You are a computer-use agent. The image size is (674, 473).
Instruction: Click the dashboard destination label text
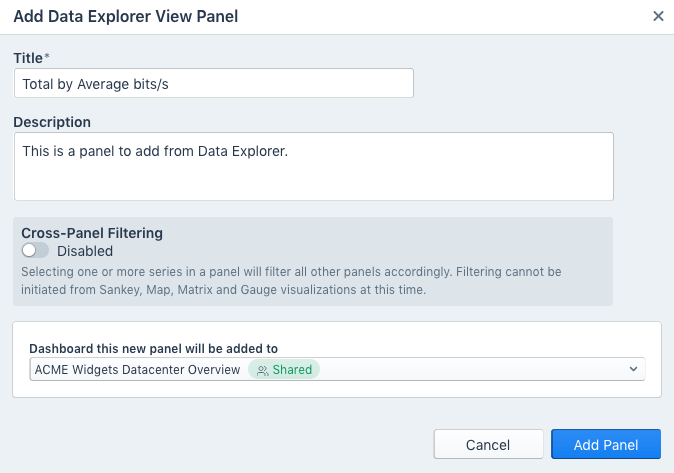pyautogui.click(x=153, y=348)
